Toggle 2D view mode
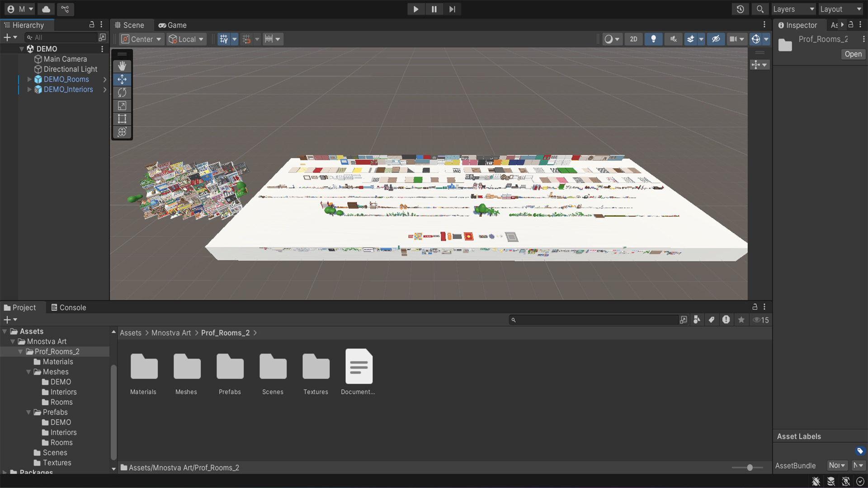Viewport: 868px width, 488px height. click(x=633, y=39)
